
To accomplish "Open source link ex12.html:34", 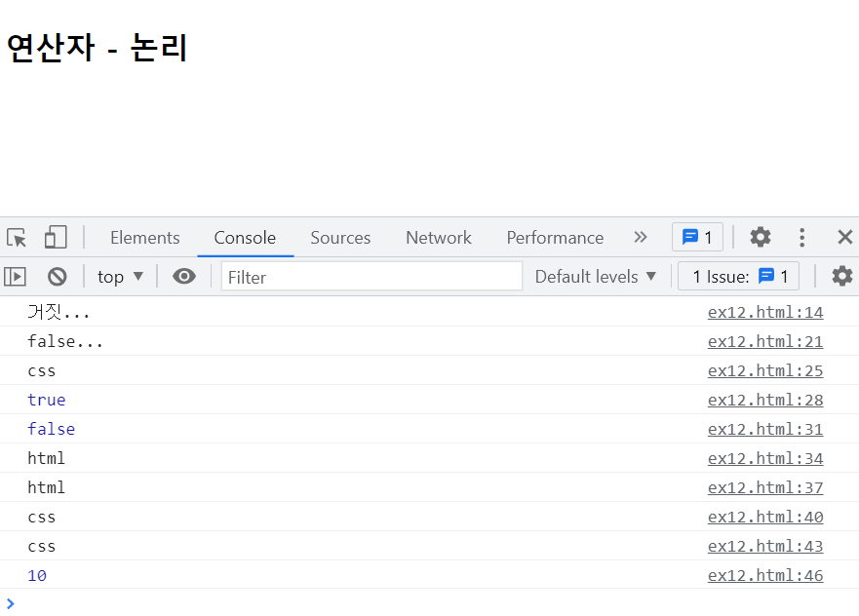I will click(765, 458).
